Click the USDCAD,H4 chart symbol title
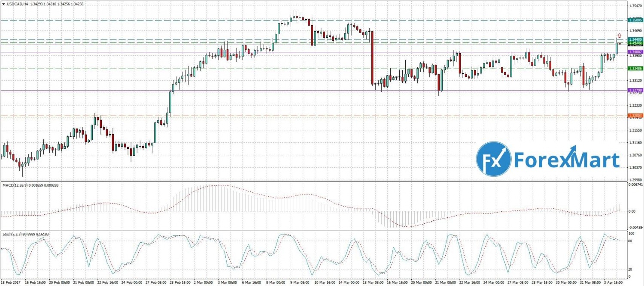Image resolution: width=644 pixels, height=286 pixels. coord(16,3)
